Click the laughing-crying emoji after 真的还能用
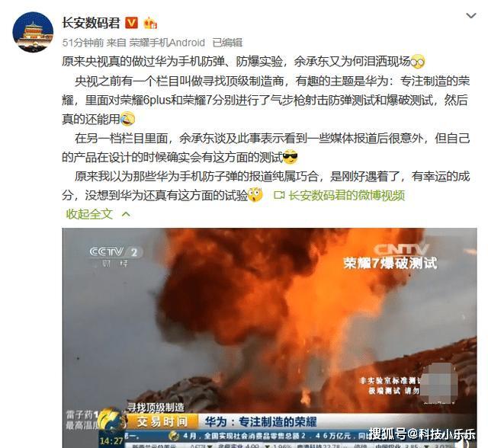The image size is (488, 448). pos(127,119)
